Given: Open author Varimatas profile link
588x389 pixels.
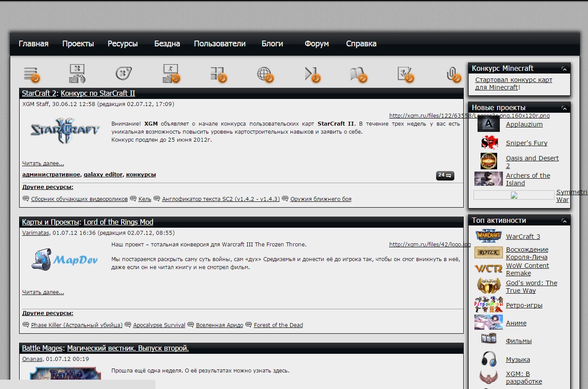Looking at the screenshot, I should pyautogui.click(x=36, y=233).
